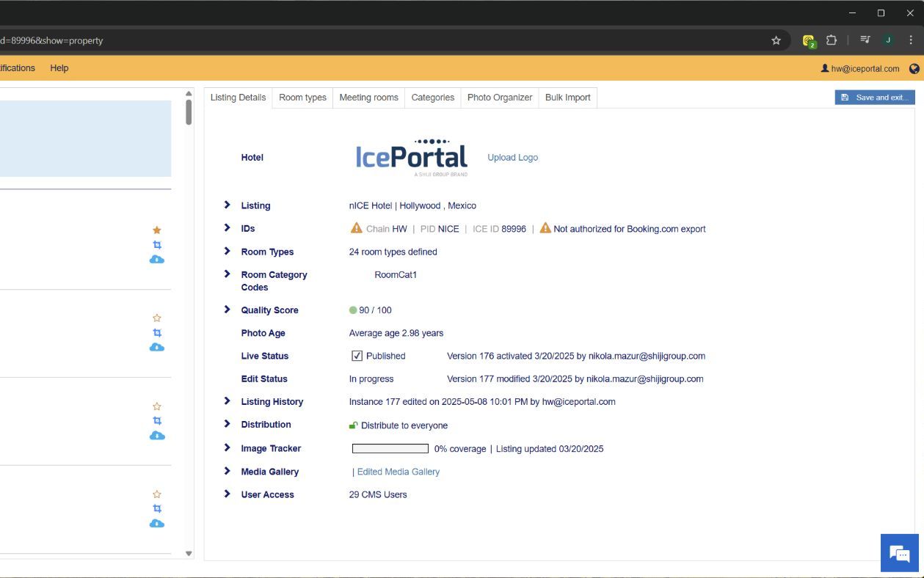The image size is (924, 578).
Task: Expand the Room Category Codes section
Action: point(227,274)
